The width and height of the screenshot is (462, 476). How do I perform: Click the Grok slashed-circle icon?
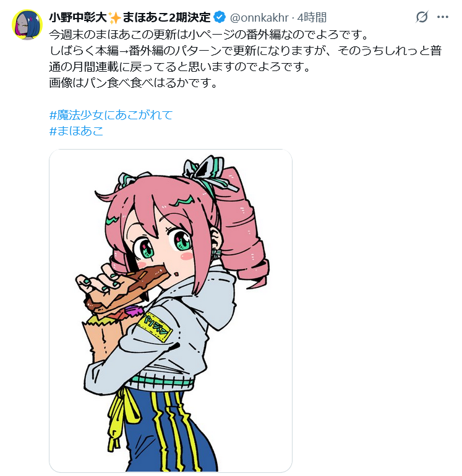click(x=422, y=17)
